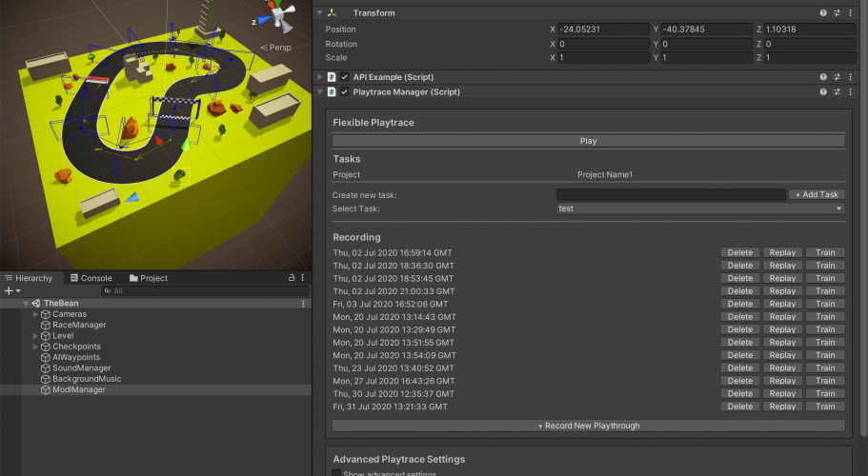The height and width of the screenshot is (476, 868).
Task: Click the Create new task input field
Action: [671, 194]
